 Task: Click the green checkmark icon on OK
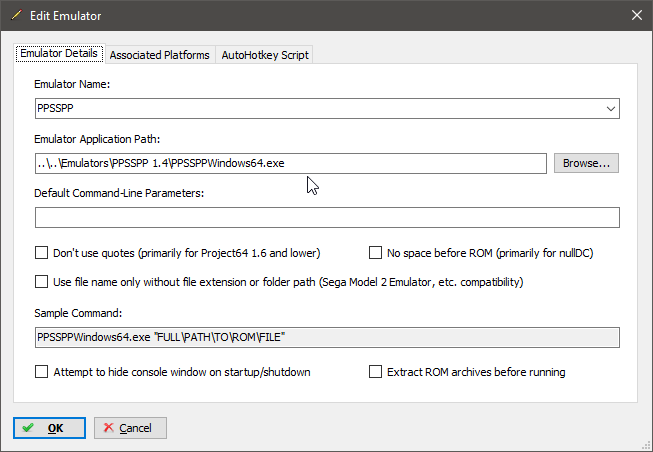pyautogui.click(x=28, y=428)
